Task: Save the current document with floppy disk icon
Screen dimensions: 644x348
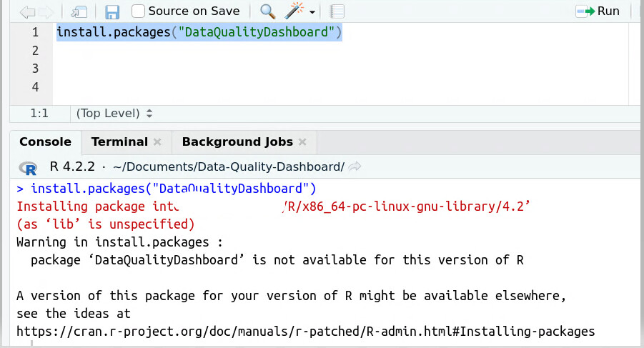Action: tap(112, 11)
